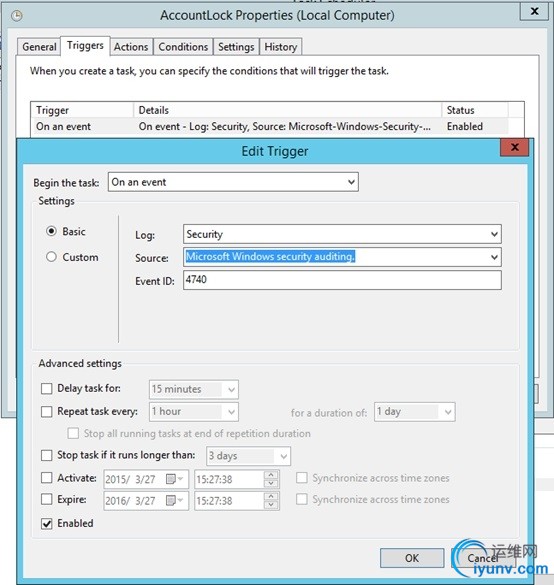Image resolution: width=554 pixels, height=585 pixels.
Task: Switch to the Actions tab
Action: tap(131, 47)
